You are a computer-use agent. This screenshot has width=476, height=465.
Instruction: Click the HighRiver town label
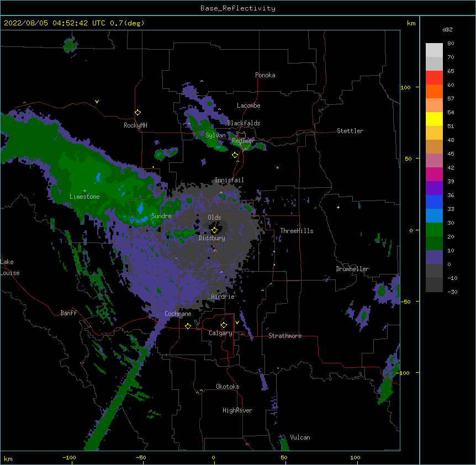[237, 410]
